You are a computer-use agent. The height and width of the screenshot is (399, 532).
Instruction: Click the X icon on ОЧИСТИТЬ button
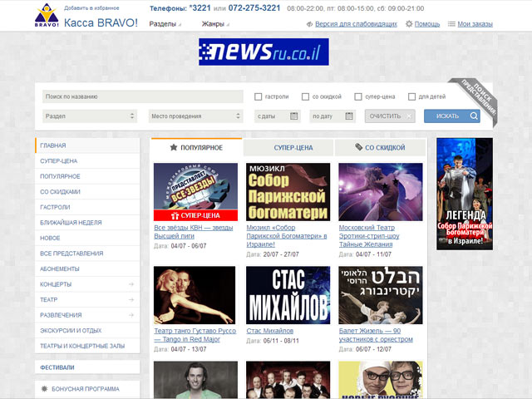pyautogui.click(x=409, y=116)
